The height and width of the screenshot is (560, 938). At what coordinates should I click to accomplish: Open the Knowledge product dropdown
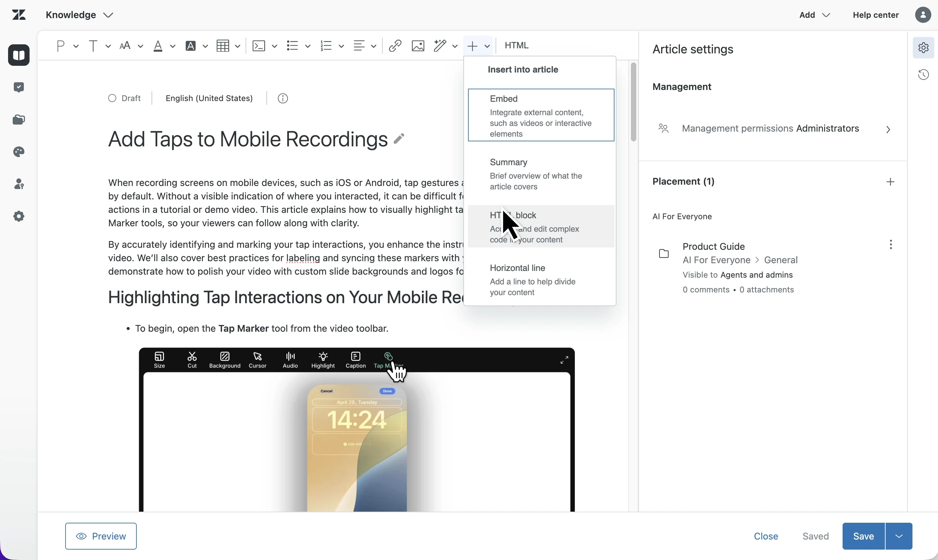79,15
